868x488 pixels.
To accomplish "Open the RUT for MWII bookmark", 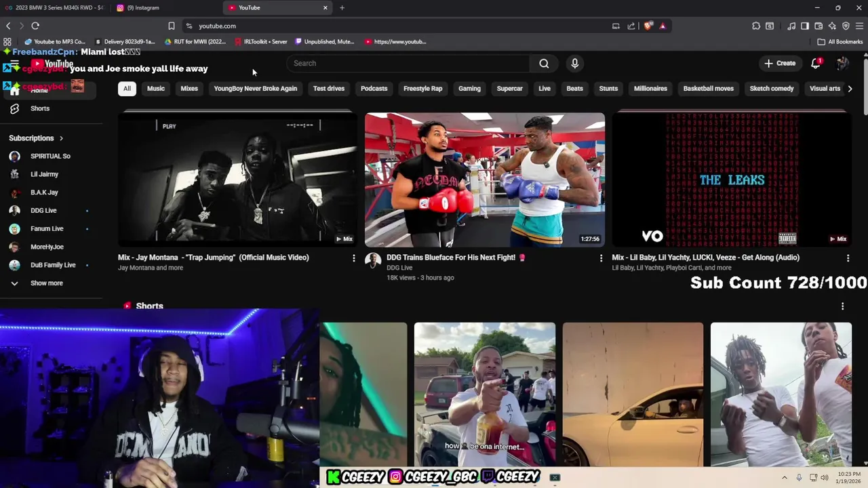I will point(195,41).
